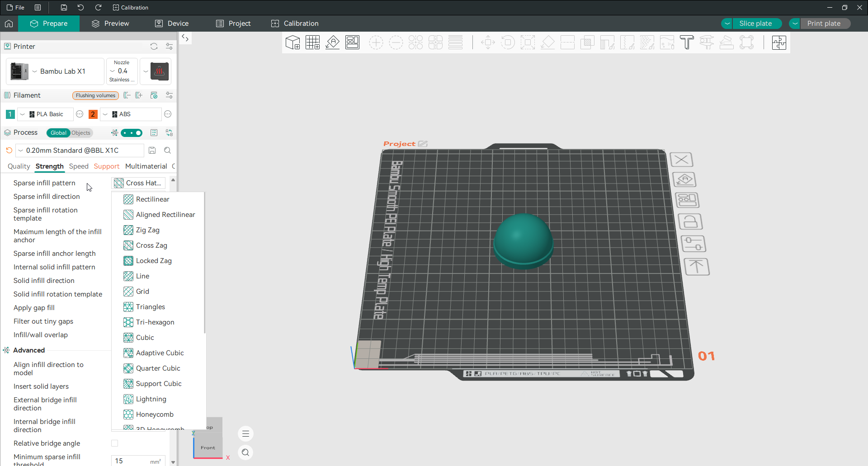Screen dimensions: 868x466
Task: Select the Text shape tool
Action: click(x=687, y=42)
